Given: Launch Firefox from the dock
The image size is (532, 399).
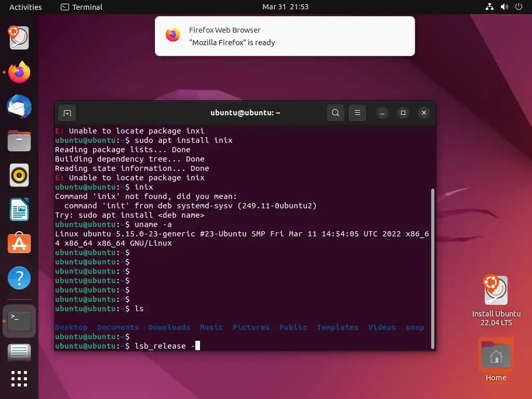Looking at the screenshot, I should (x=19, y=72).
